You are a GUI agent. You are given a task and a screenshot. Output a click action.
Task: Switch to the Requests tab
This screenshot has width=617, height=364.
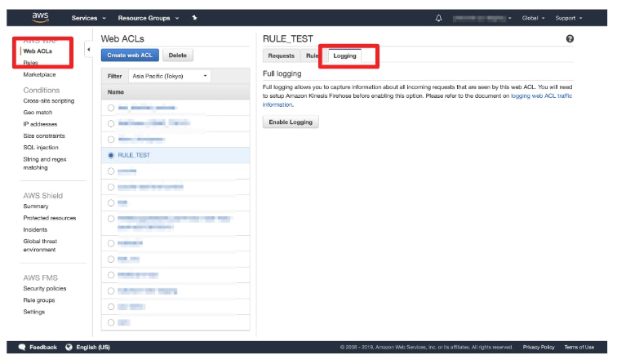(x=281, y=55)
